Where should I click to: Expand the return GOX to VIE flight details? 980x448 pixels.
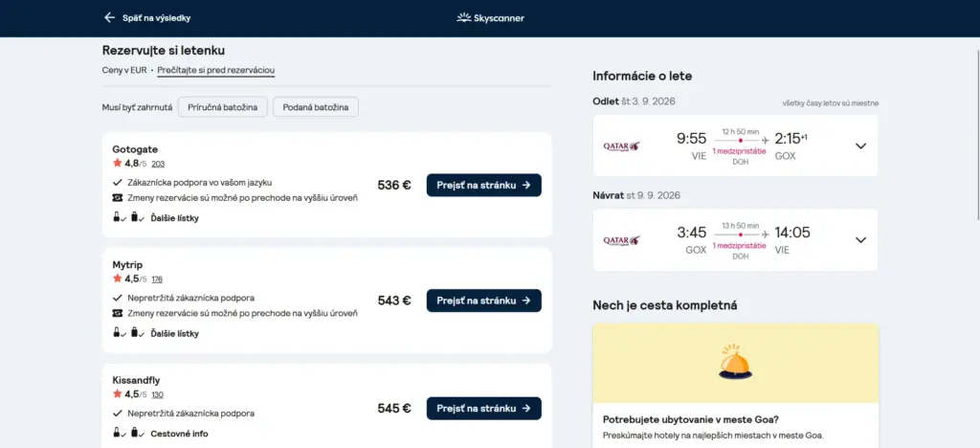[860, 240]
